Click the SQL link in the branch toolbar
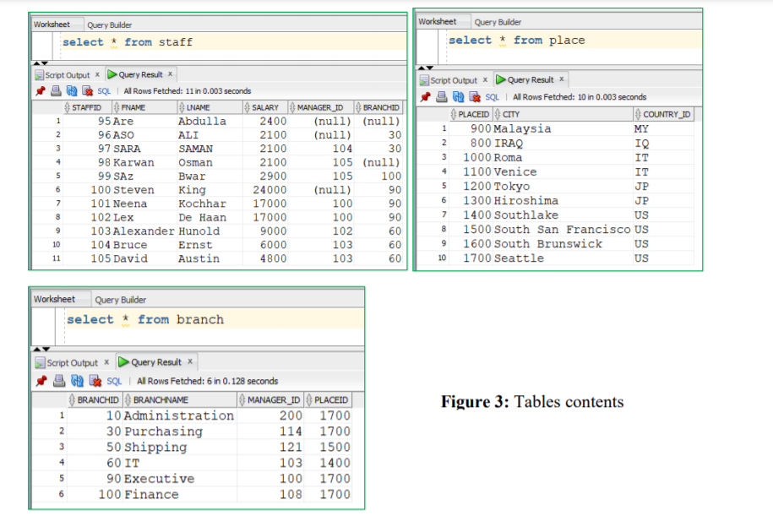Viewport: 773px width, 532px height. pyautogui.click(x=112, y=381)
